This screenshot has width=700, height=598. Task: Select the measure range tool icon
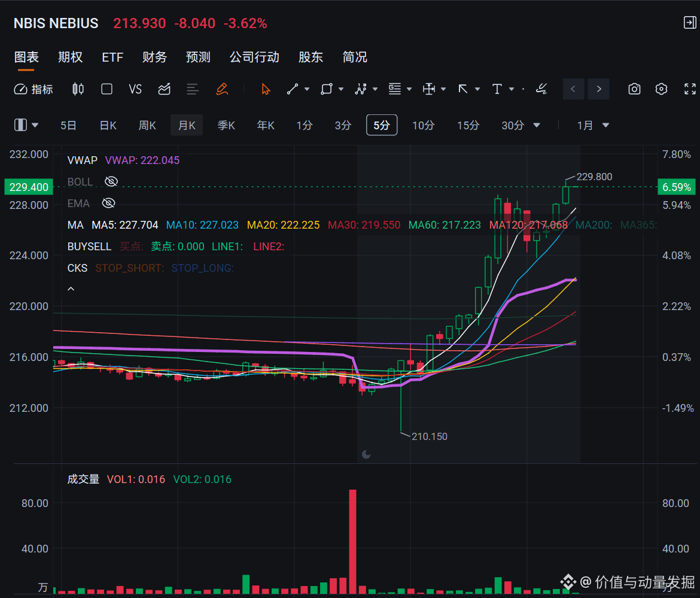tap(428, 89)
